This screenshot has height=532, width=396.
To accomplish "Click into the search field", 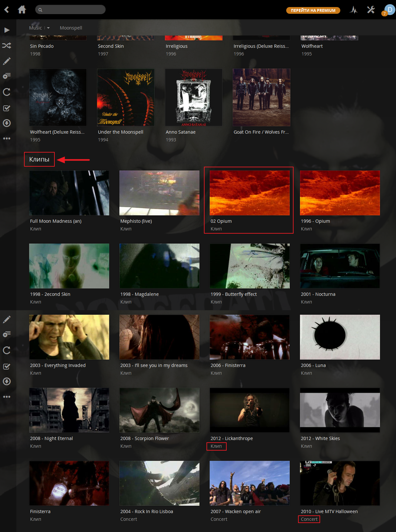I will coord(70,10).
